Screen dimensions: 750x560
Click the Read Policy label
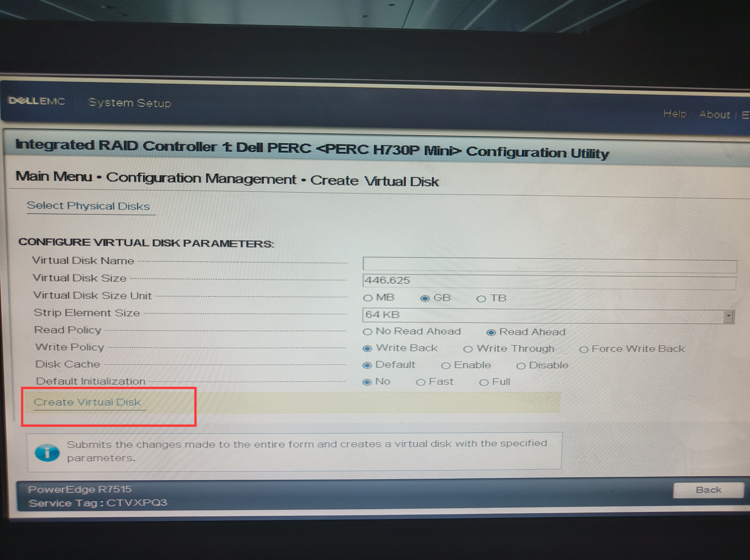(68, 330)
